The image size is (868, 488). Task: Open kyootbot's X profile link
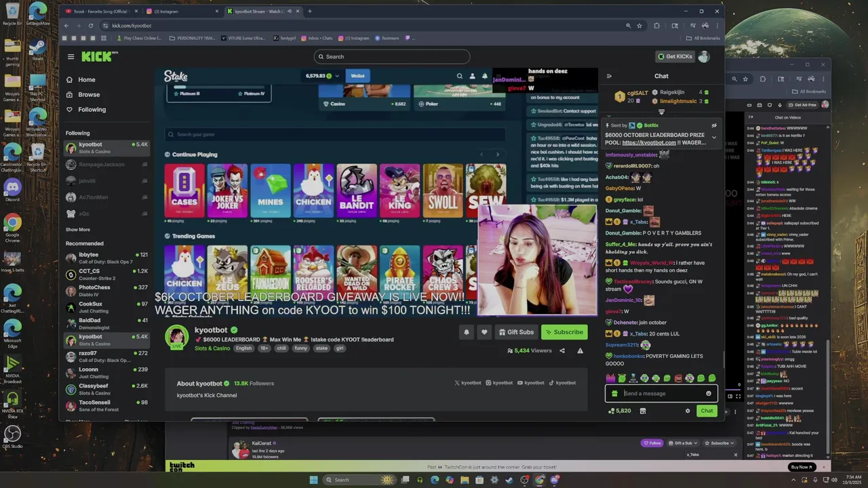click(x=467, y=383)
